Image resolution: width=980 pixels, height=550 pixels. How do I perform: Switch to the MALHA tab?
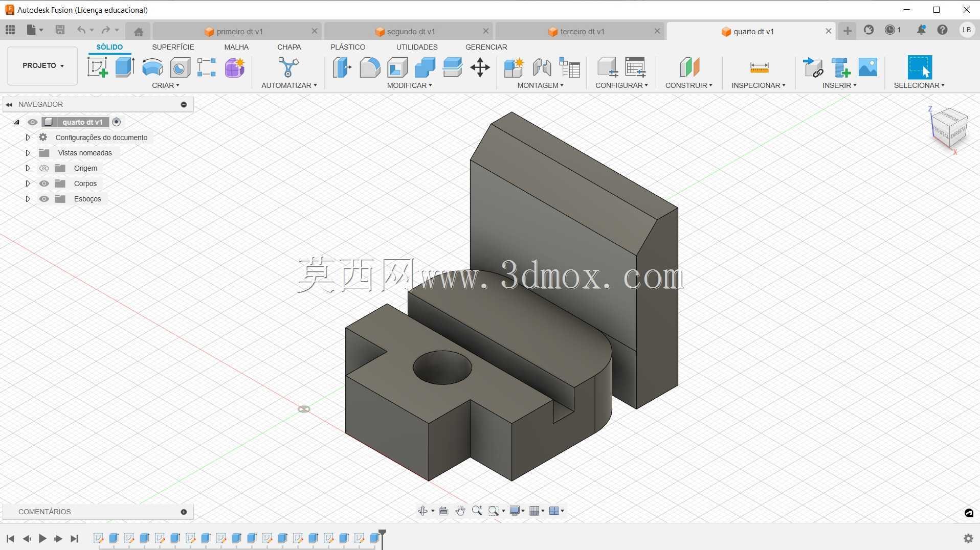(236, 47)
